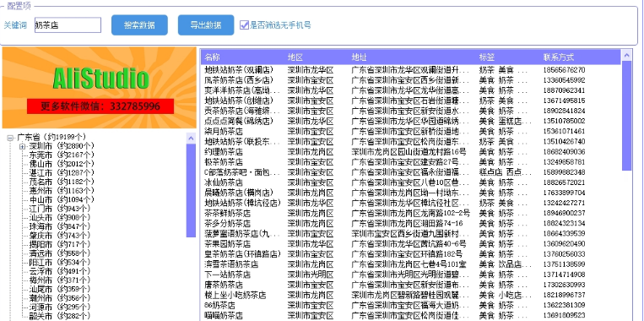Click the tree panel scrollbar thumb
The image size is (644, 321).
click(x=191, y=190)
